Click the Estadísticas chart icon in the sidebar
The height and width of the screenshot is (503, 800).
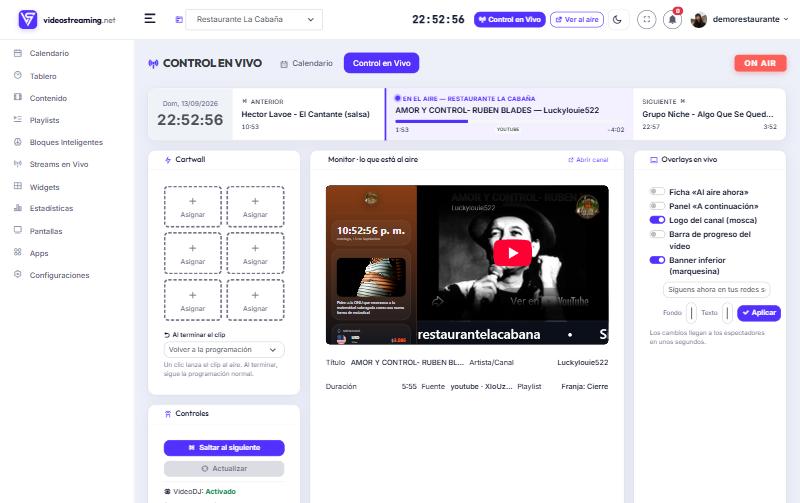coord(18,208)
